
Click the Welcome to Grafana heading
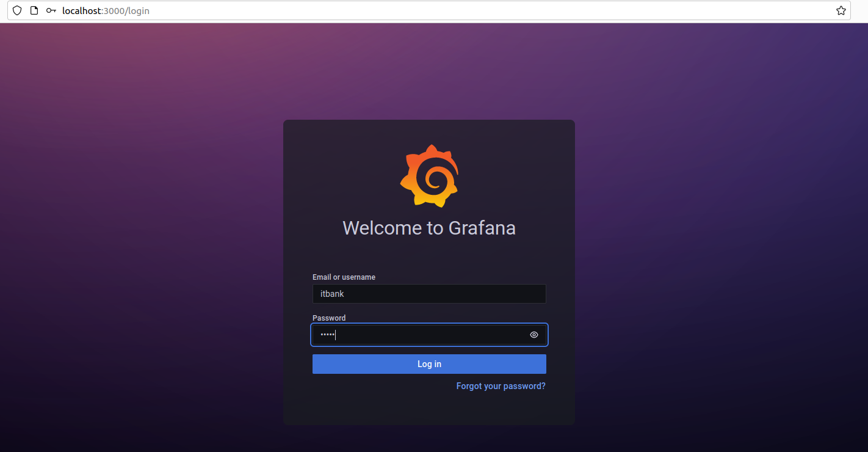pos(429,228)
